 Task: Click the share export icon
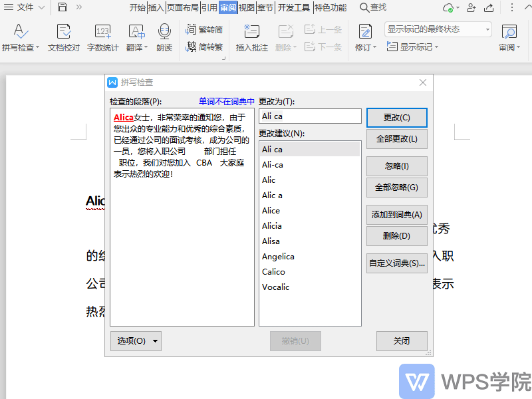489,7
